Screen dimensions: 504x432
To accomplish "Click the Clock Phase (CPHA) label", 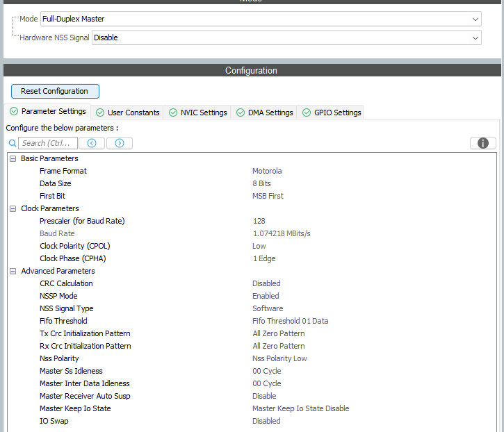I will coord(72,258).
